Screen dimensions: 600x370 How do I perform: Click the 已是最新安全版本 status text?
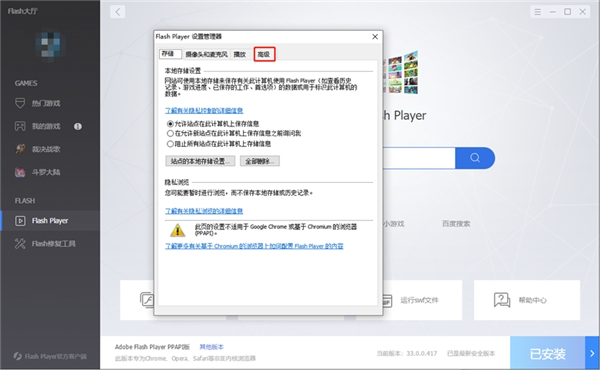click(x=471, y=353)
